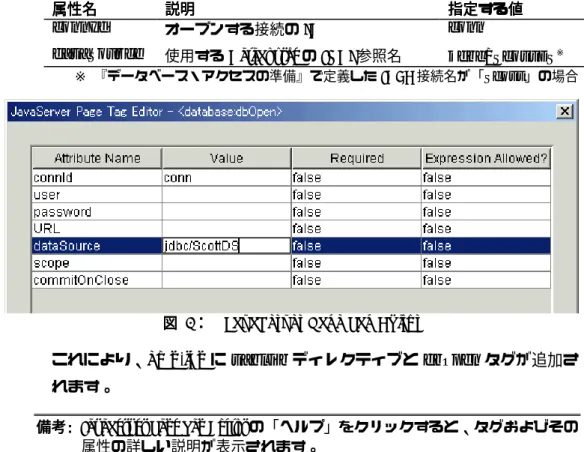
Task: Click the Value cell for scope
Action: [226, 263]
